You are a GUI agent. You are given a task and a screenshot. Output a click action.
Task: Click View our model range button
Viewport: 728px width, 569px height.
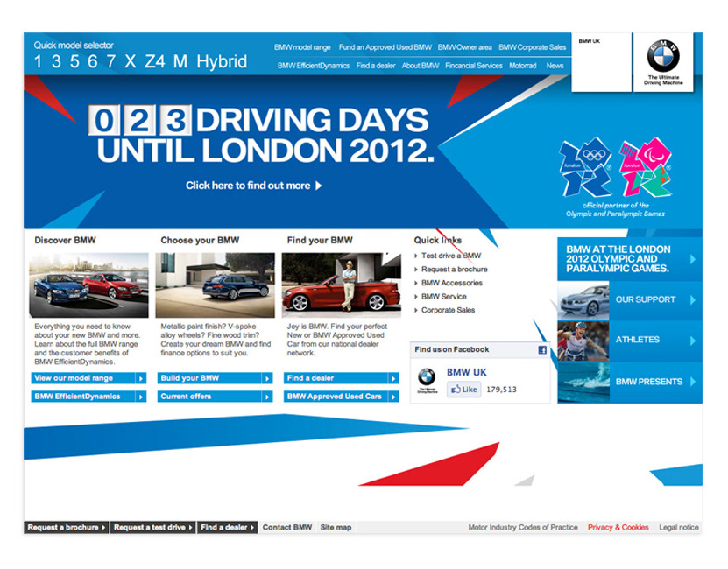(x=88, y=378)
